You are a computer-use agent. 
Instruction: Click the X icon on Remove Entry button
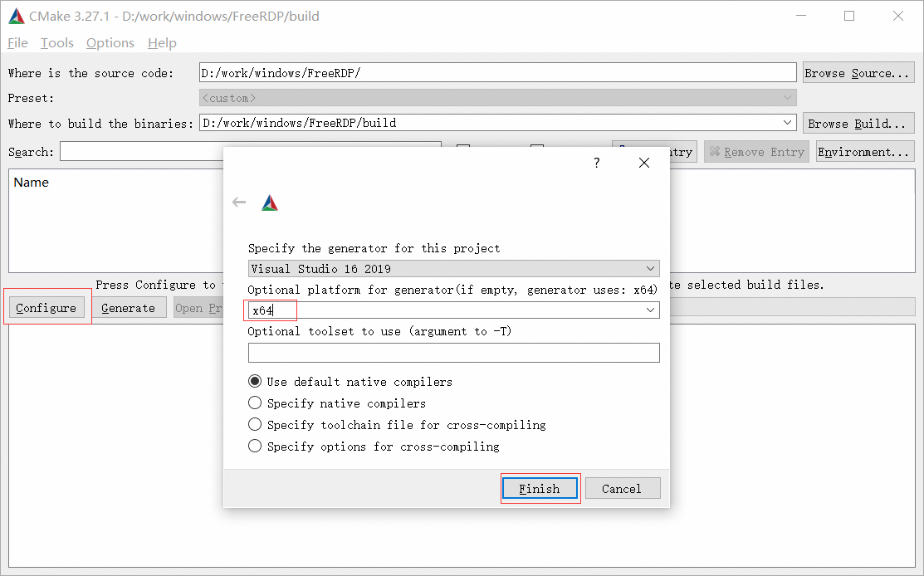716,151
